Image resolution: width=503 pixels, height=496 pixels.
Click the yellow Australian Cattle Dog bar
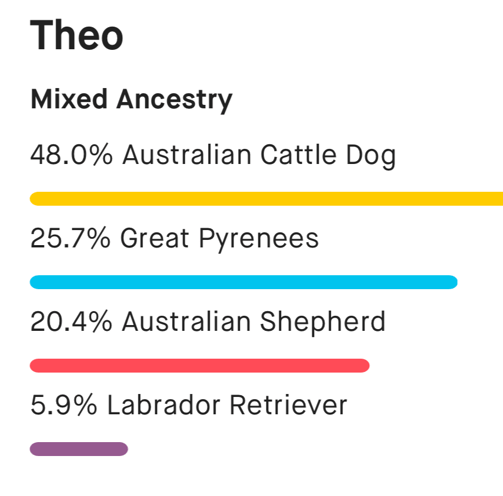[x=266, y=199]
